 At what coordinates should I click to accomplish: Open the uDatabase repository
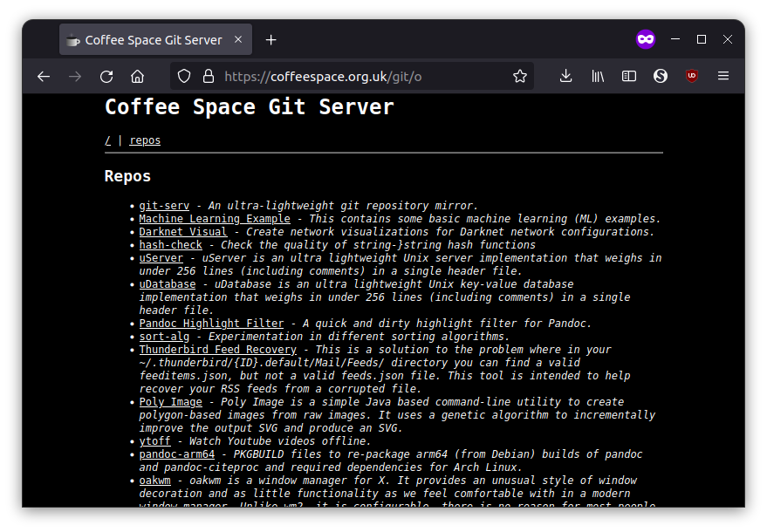coord(168,284)
